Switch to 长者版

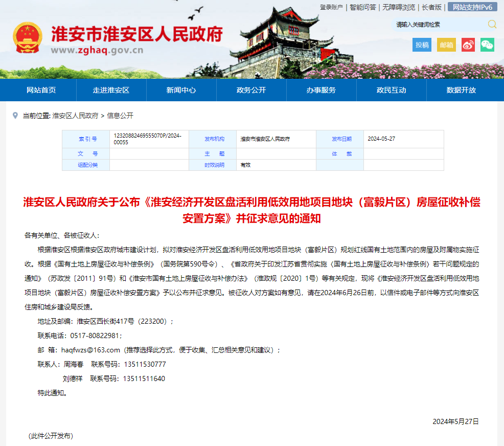tap(431, 7)
